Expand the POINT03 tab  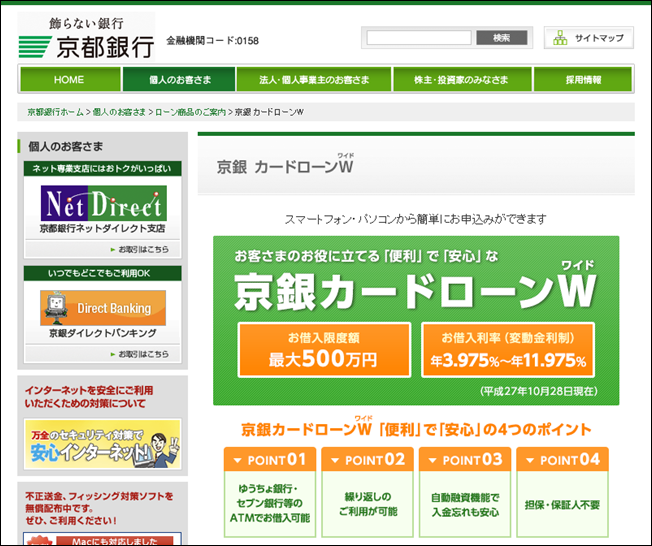465,460
